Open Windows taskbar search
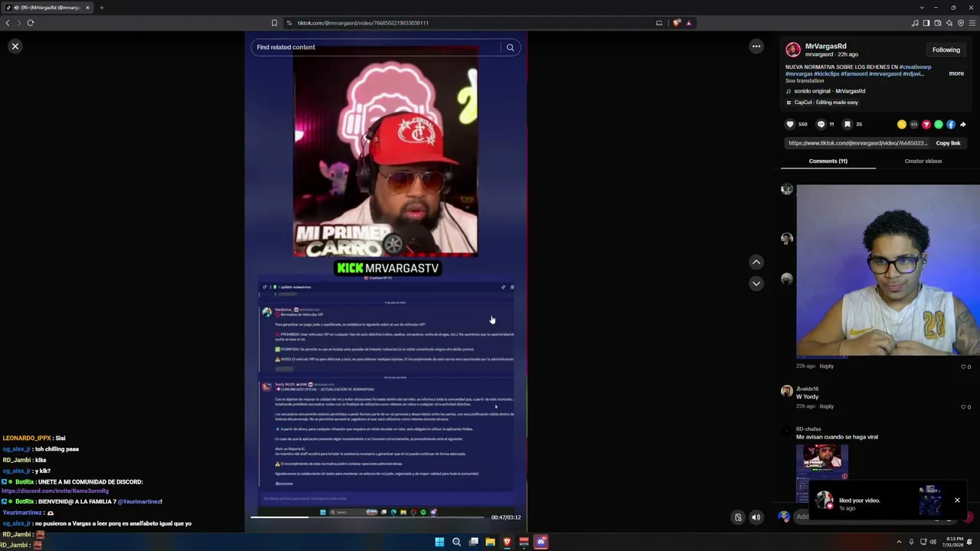The width and height of the screenshot is (980, 551). (456, 543)
